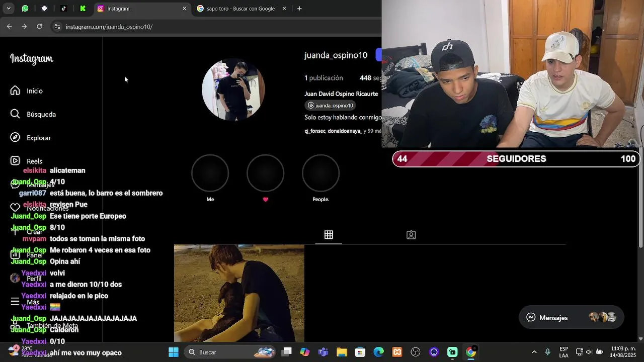This screenshot has height=362, width=644.
Task: Click the SEGUIDORES progress bar overlay
Action: [516, 159]
